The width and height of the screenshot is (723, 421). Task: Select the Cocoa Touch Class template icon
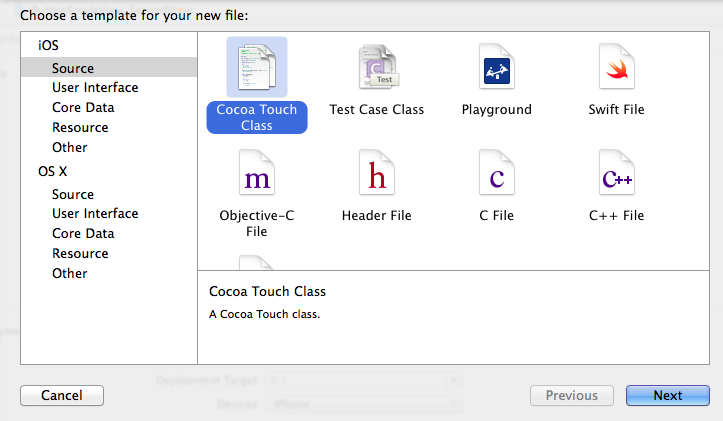256,68
